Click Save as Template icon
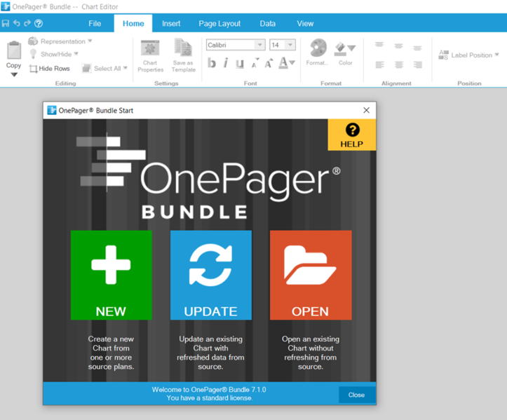The width and height of the screenshot is (507, 420). coord(183,56)
